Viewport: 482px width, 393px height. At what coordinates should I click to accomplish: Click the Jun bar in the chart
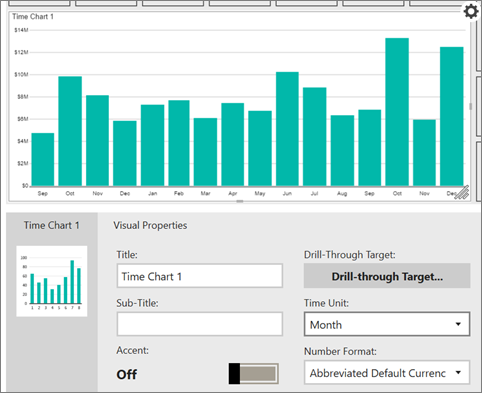click(x=287, y=129)
